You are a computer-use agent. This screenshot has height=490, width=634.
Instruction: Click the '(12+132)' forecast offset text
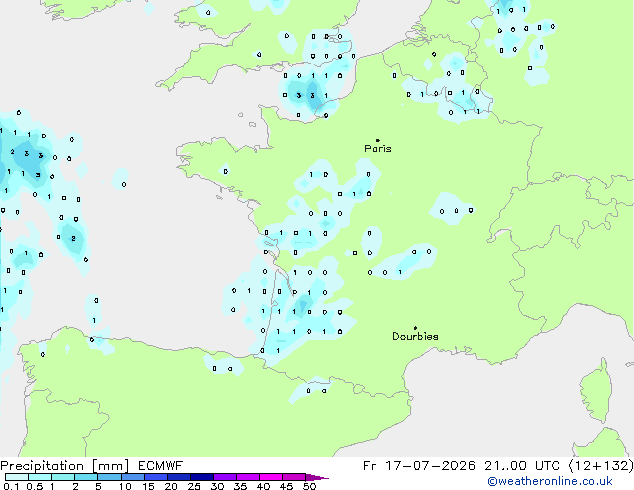click(601, 466)
